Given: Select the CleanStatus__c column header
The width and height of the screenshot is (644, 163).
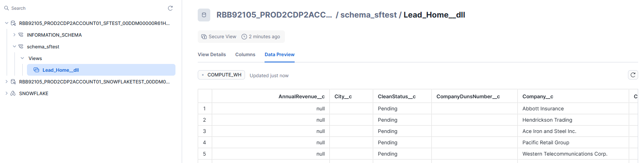Looking at the screenshot, I should pyautogui.click(x=397, y=96).
